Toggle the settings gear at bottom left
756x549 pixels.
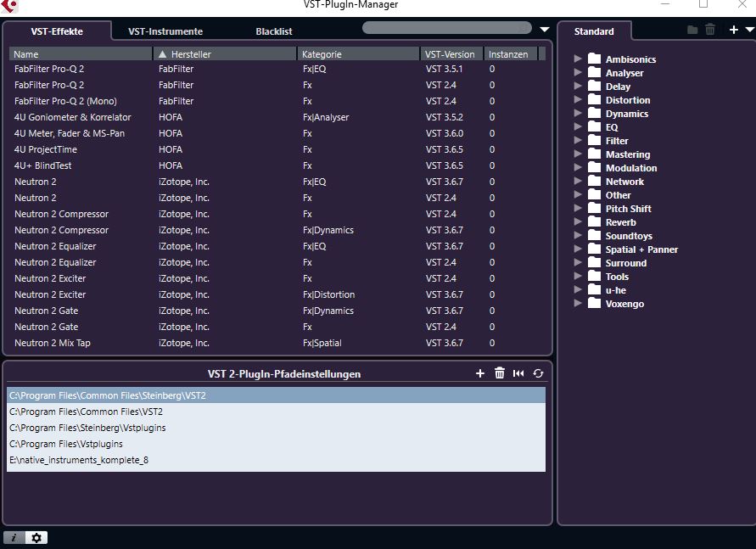[36, 537]
